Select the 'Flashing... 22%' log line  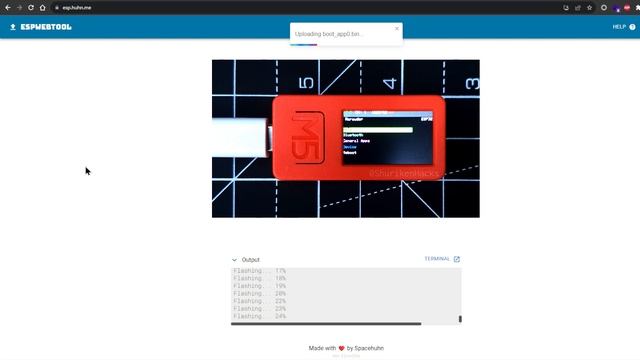[x=260, y=301]
